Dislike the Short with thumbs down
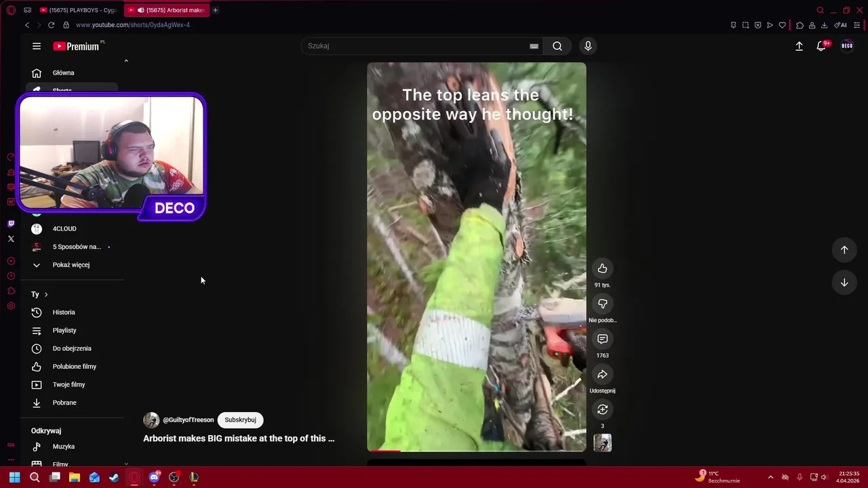Screen dimensions: 868x488 point(602,304)
